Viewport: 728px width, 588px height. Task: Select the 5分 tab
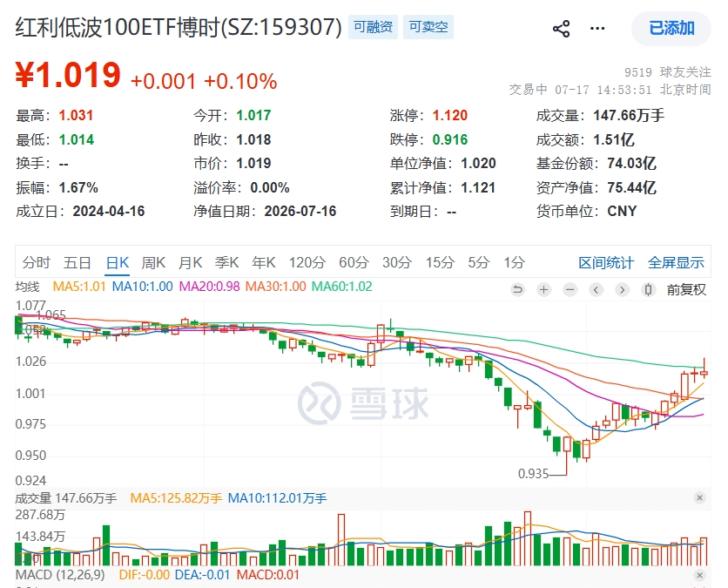[479, 262]
